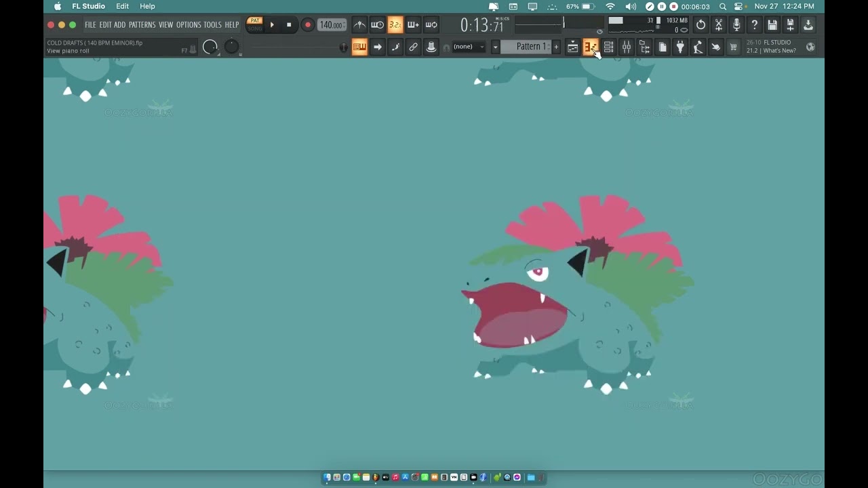Click the pointing hand toolbar icon
This screenshot has height=488, width=868.
point(715,47)
